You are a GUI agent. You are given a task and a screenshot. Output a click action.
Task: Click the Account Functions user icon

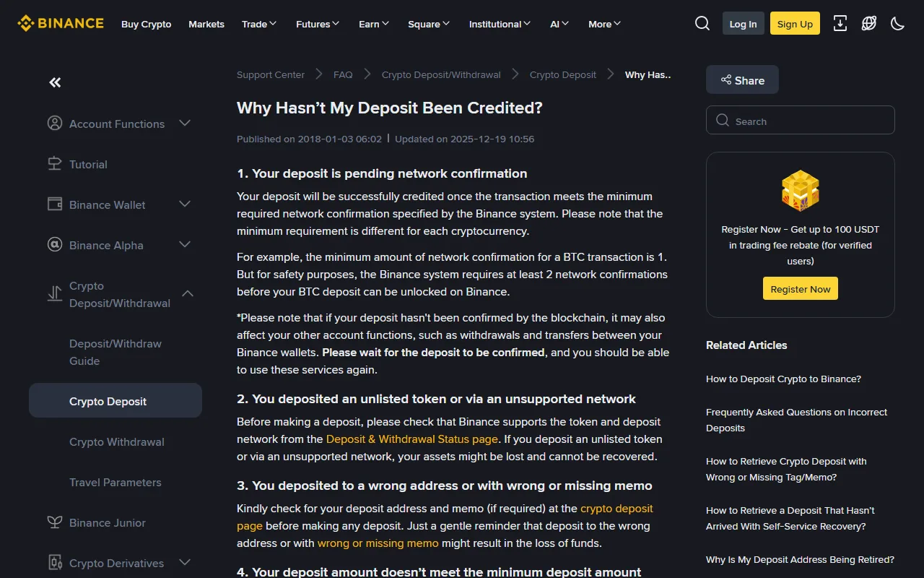(x=55, y=124)
